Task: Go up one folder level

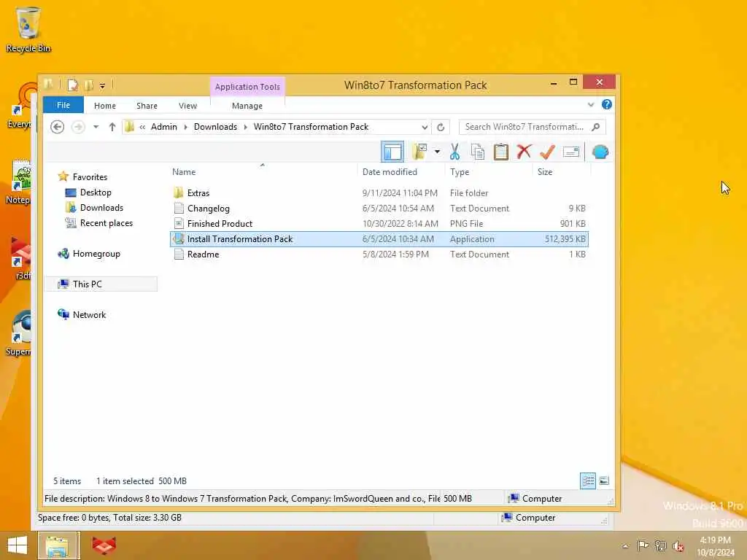Action: 112,127
